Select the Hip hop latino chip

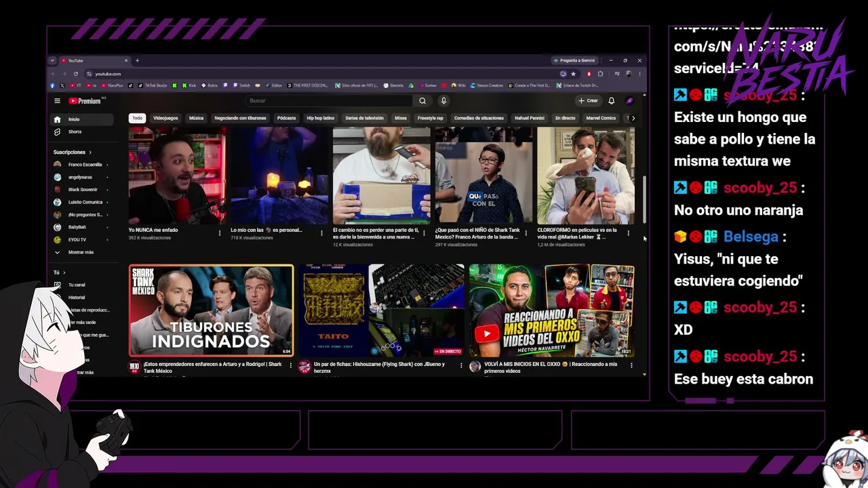321,118
